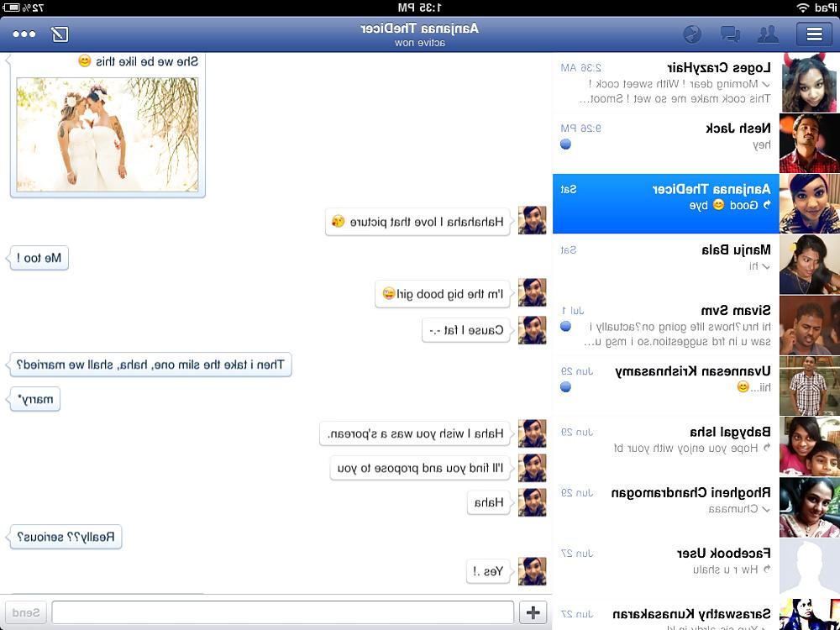
Task: Tap the "marry*" message bubble
Action: click(34, 399)
